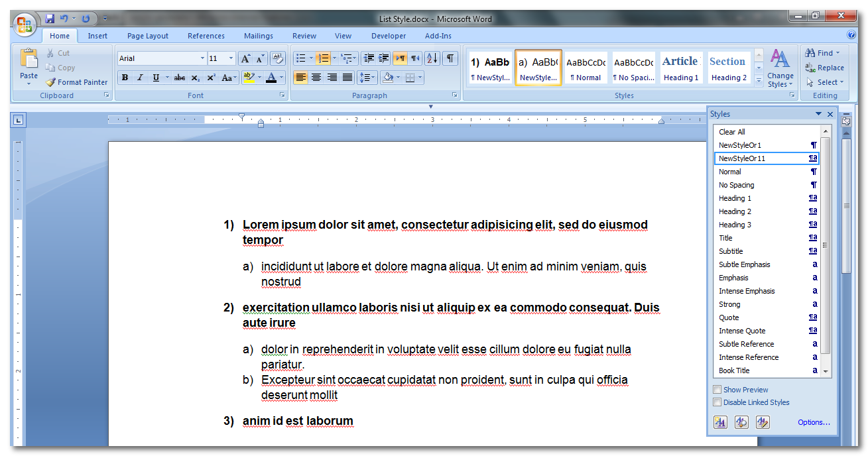The width and height of the screenshot is (868, 456).
Task: Enable the Show Preview checkbox
Action: click(x=717, y=390)
